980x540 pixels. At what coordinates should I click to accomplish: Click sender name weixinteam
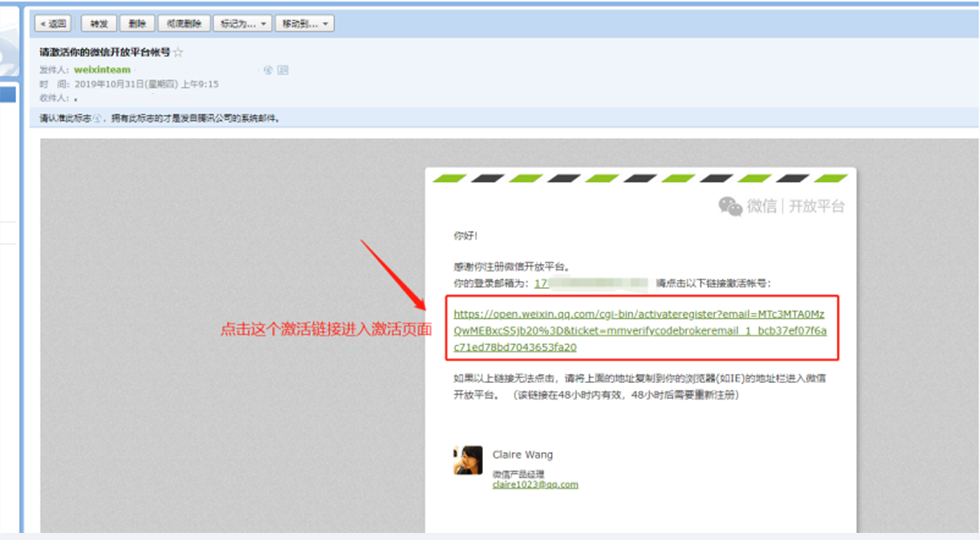point(102,69)
